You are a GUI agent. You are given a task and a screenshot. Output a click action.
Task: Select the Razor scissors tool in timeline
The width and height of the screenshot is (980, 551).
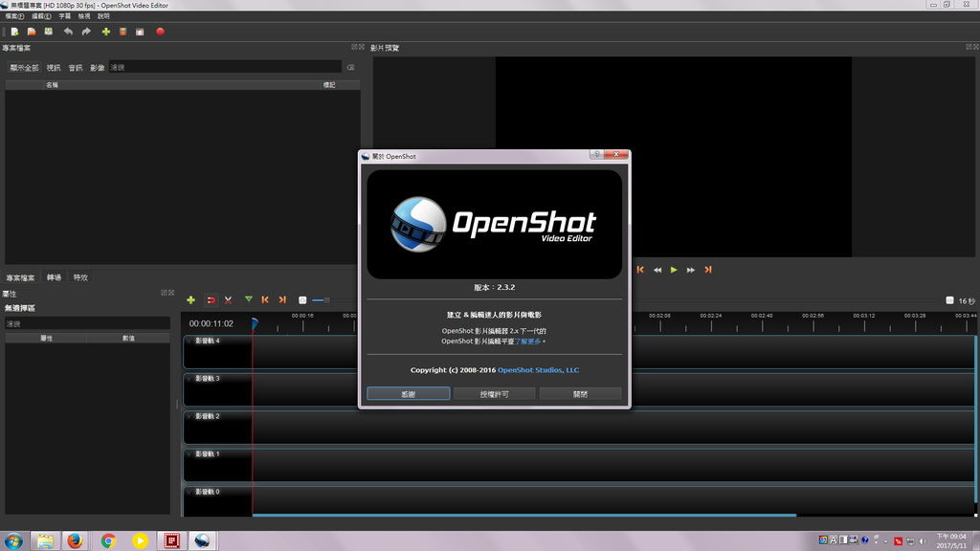(228, 300)
